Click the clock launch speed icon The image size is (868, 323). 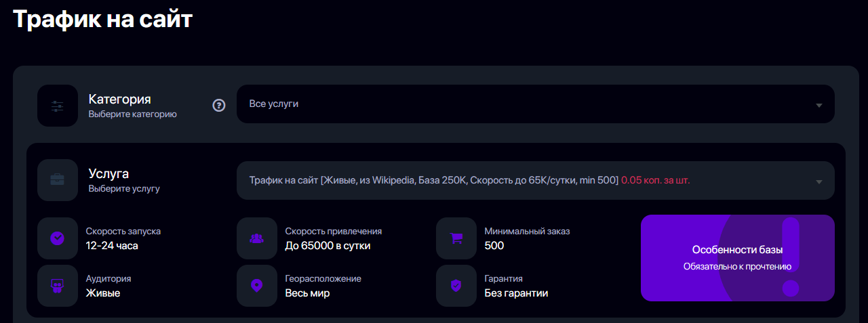tap(57, 238)
